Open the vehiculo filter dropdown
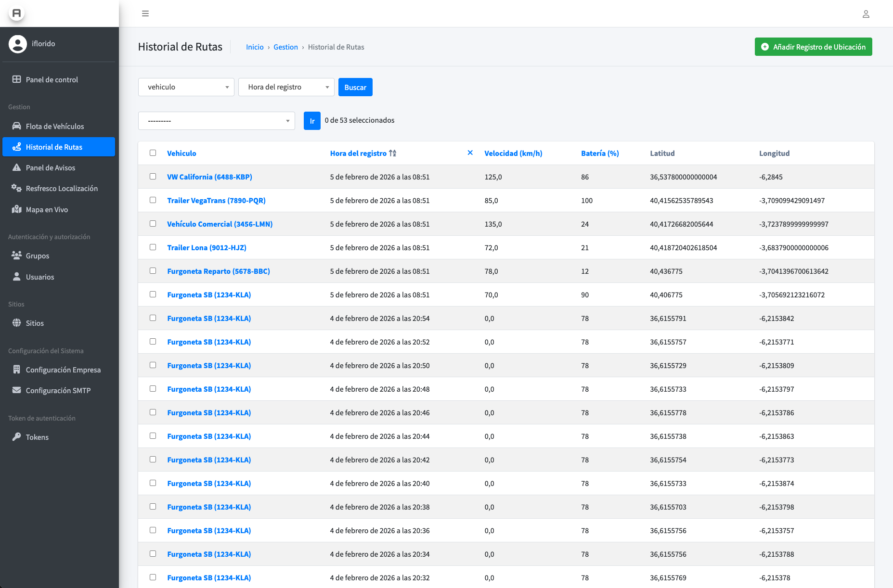 (186, 87)
